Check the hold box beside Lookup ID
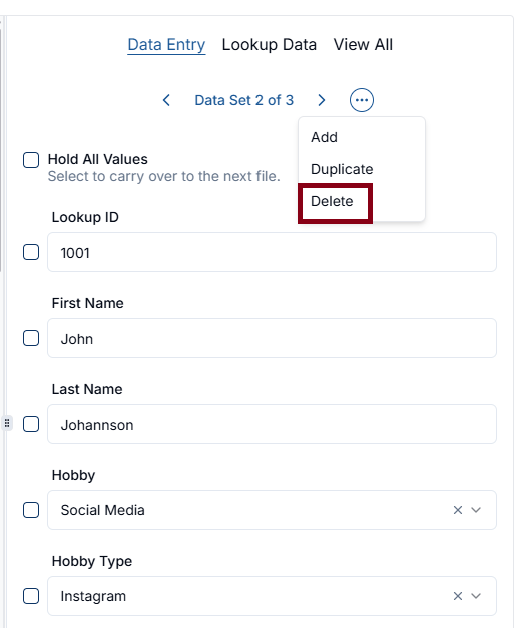This screenshot has width=514, height=628. coord(31,252)
